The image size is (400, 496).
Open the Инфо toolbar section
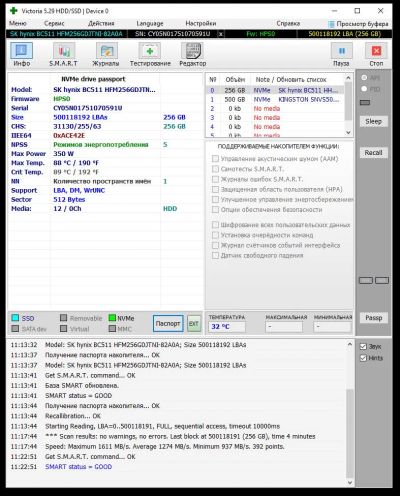point(22,54)
